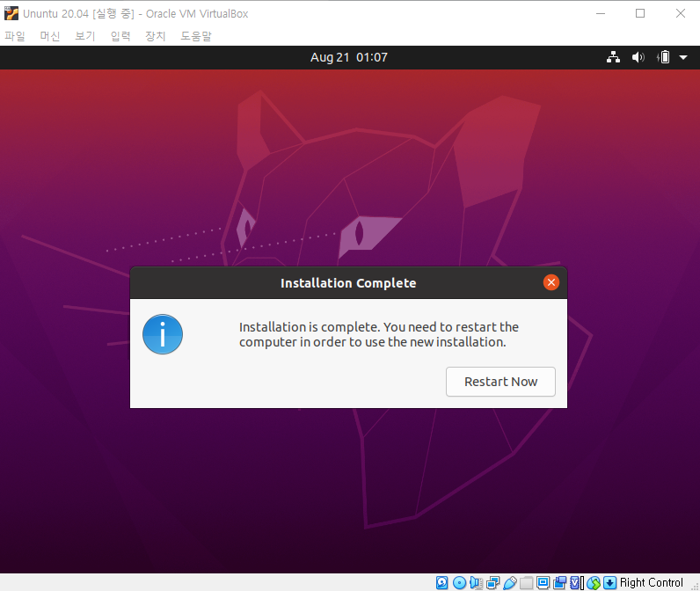Close the VirtualBox window
The width and height of the screenshot is (700, 591).
[x=681, y=13]
